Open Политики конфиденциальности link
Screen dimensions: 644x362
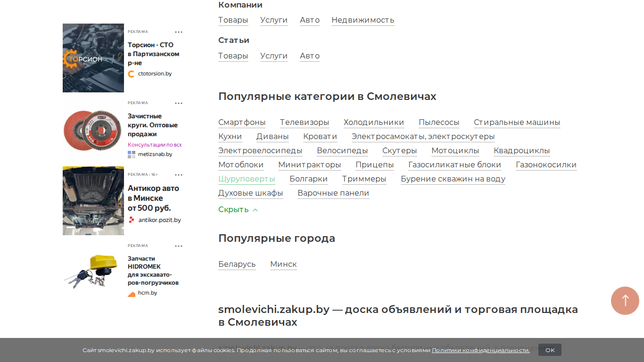tap(480, 350)
